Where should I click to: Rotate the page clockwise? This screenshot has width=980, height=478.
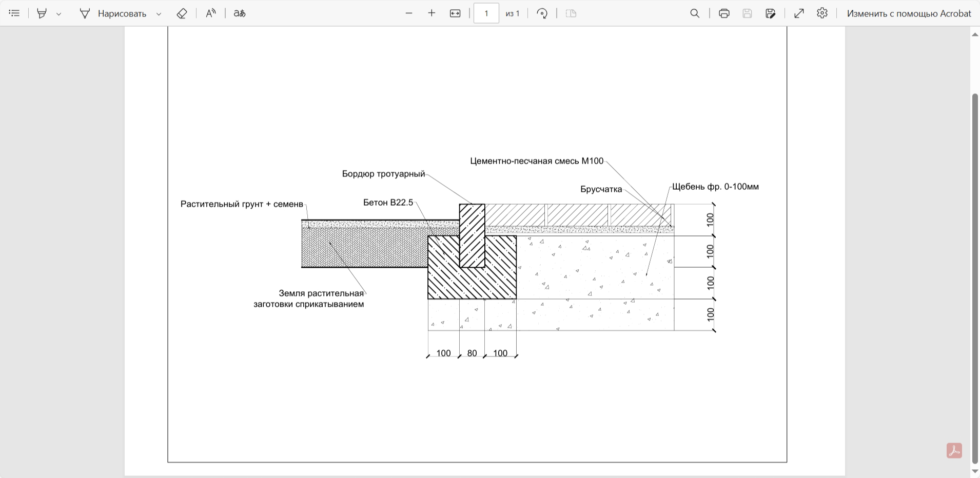click(542, 13)
